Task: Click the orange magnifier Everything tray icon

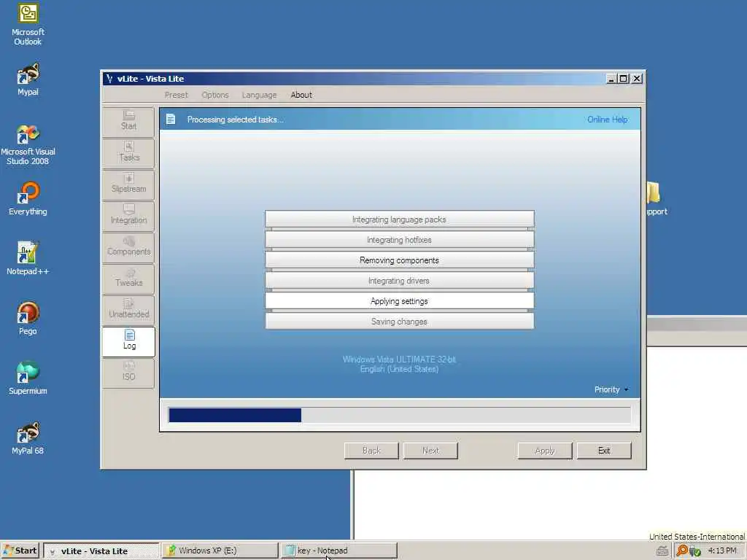Action: (682, 551)
